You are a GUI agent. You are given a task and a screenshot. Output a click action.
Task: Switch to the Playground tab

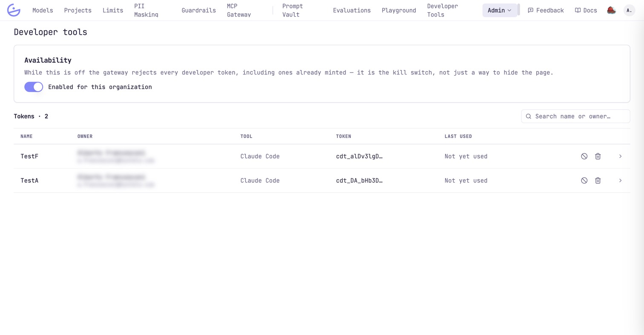pos(399,10)
